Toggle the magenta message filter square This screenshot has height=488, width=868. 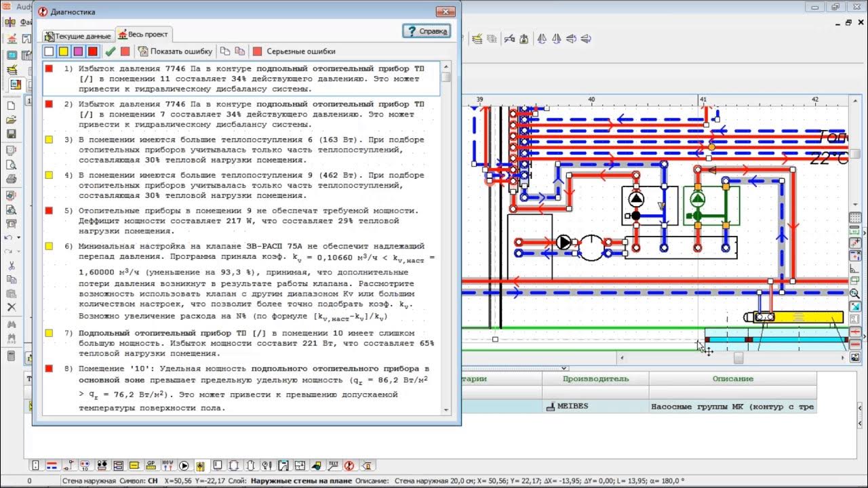pyautogui.click(x=78, y=51)
